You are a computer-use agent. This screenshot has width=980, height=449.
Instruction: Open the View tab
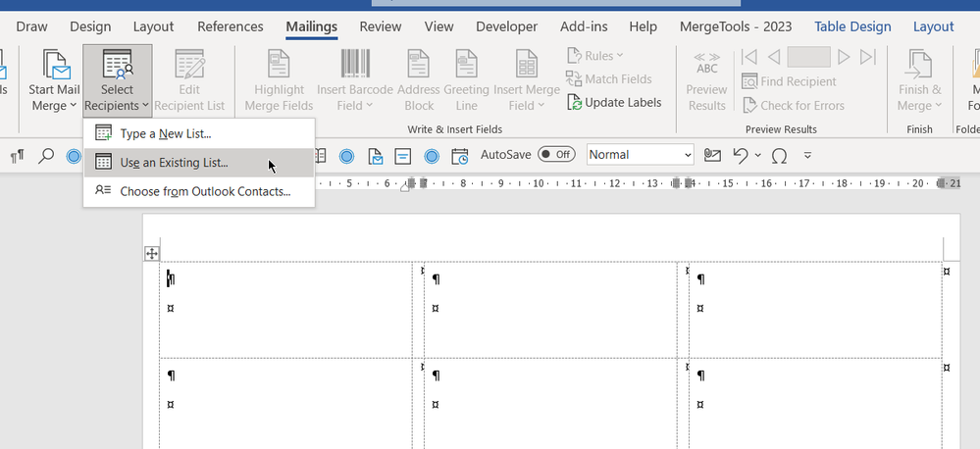[x=438, y=26]
